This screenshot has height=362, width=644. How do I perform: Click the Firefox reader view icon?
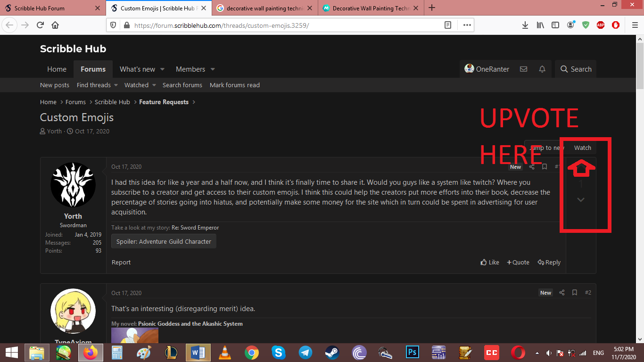pyautogui.click(x=448, y=25)
